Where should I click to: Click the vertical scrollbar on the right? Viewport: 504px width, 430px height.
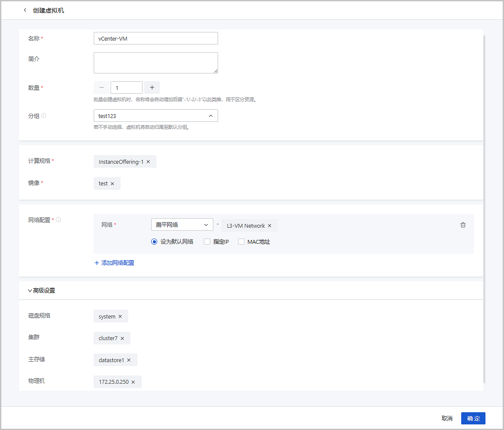(484, 209)
